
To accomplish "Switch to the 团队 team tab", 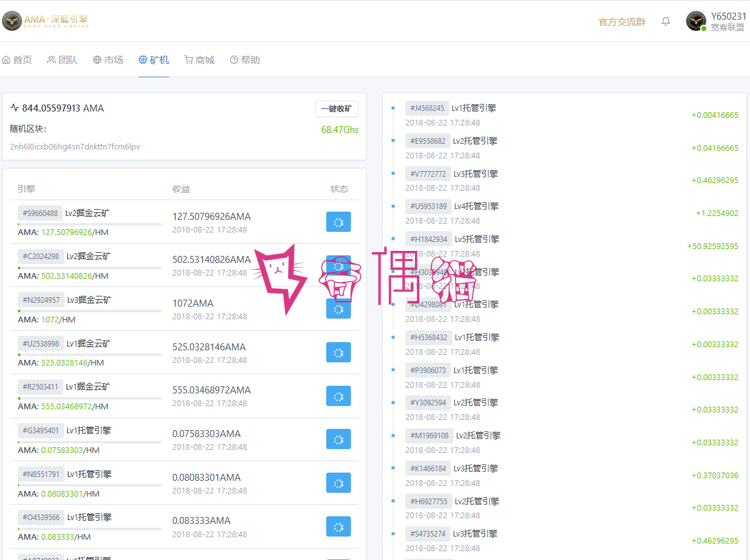I will click(x=62, y=60).
